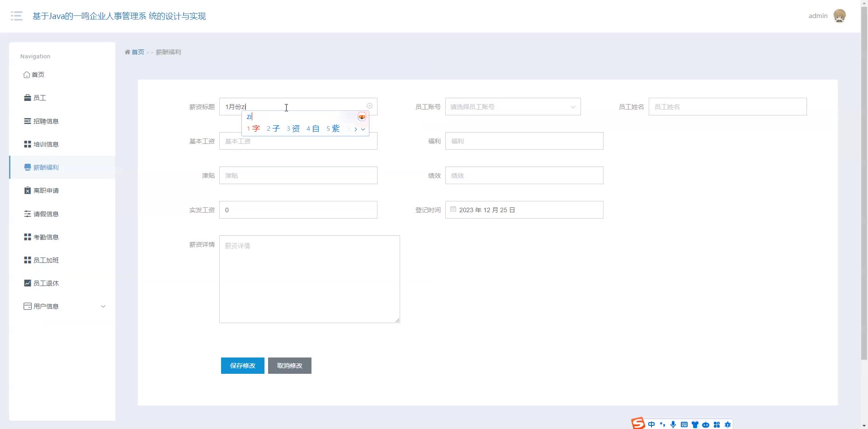Click the 登记时间 date field
Image resolution: width=868 pixels, height=429 pixels.
[x=524, y=210]
